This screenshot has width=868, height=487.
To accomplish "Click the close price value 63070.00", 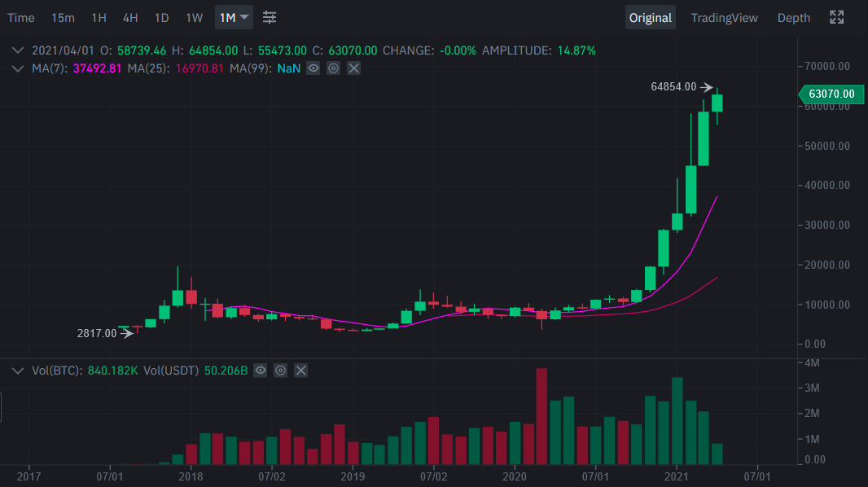I will [x=353, y=50].
